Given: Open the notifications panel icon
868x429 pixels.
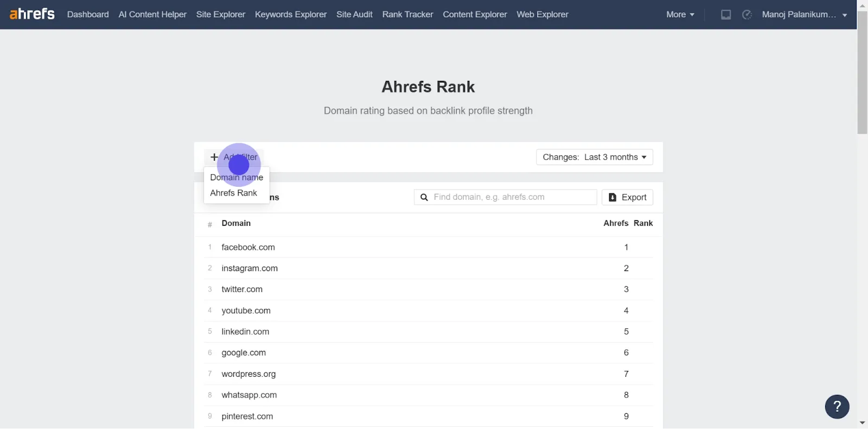Looking at the screenshot, I should coord(726,15).
